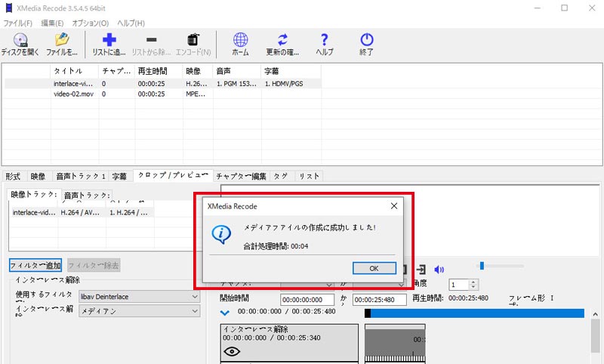Open the 編集(E) menu
Viewport: 604px width, 364px height.
[x=52, y=23]
